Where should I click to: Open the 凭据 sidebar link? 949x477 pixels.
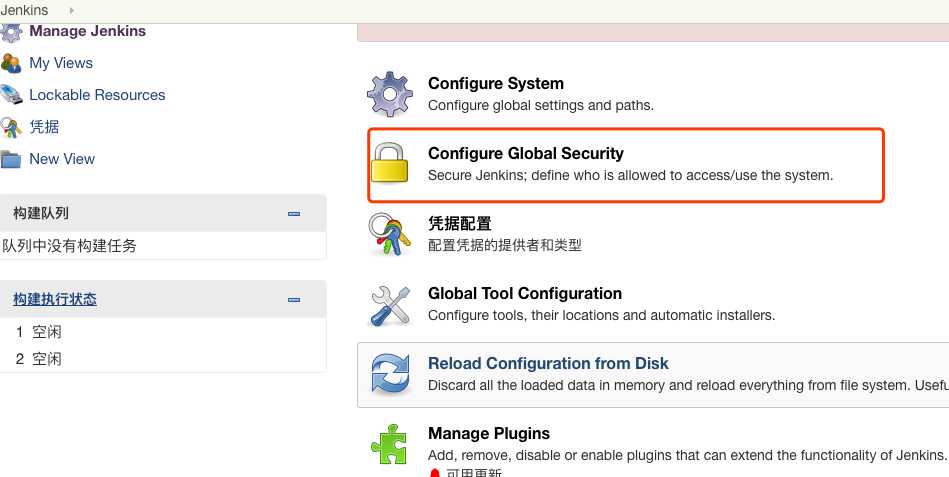point(44,127)
